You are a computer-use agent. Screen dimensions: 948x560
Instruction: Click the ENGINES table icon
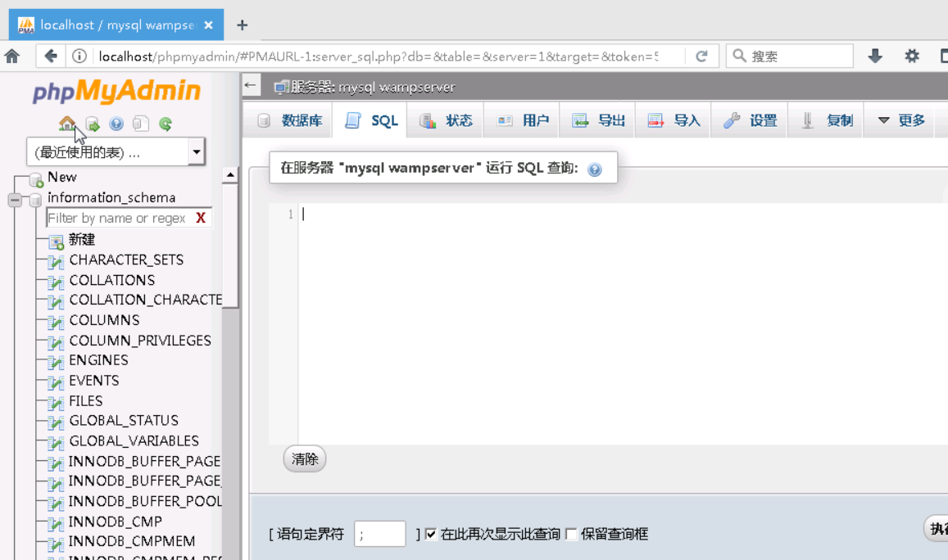56,362
